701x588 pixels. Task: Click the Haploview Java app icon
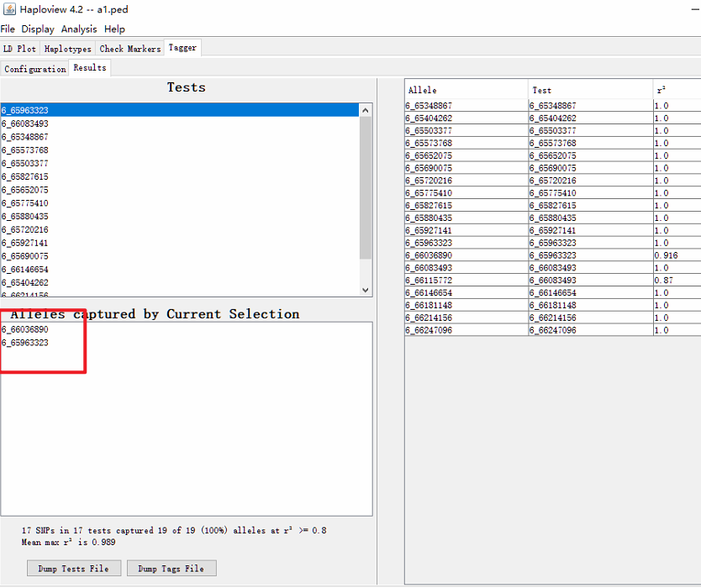point(9,9)
